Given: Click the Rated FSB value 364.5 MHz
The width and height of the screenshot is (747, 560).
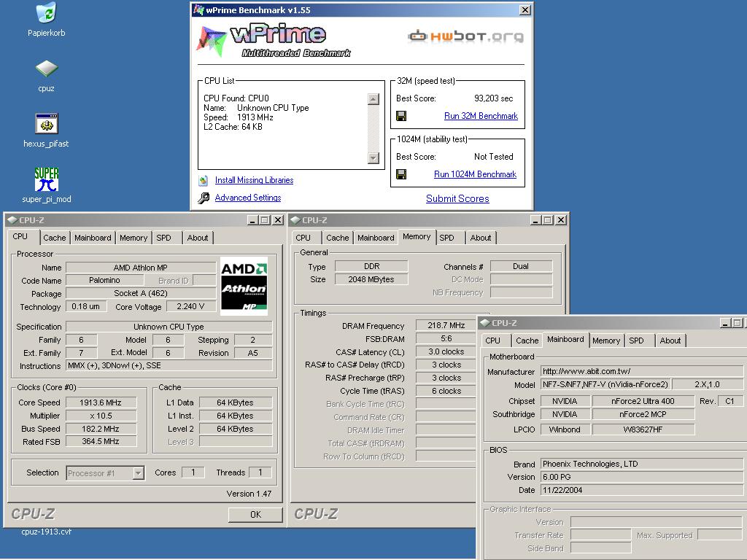Looking at the screenshot, I should pos(101,441).
